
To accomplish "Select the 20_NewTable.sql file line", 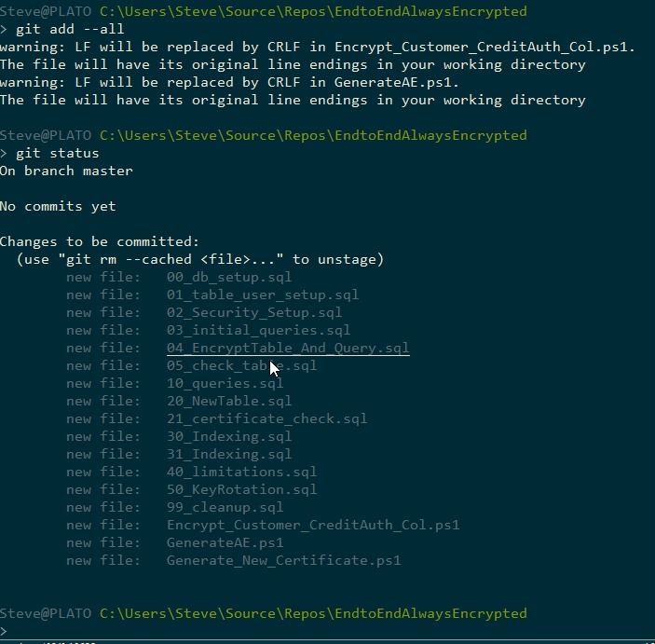I will (229, 401).
